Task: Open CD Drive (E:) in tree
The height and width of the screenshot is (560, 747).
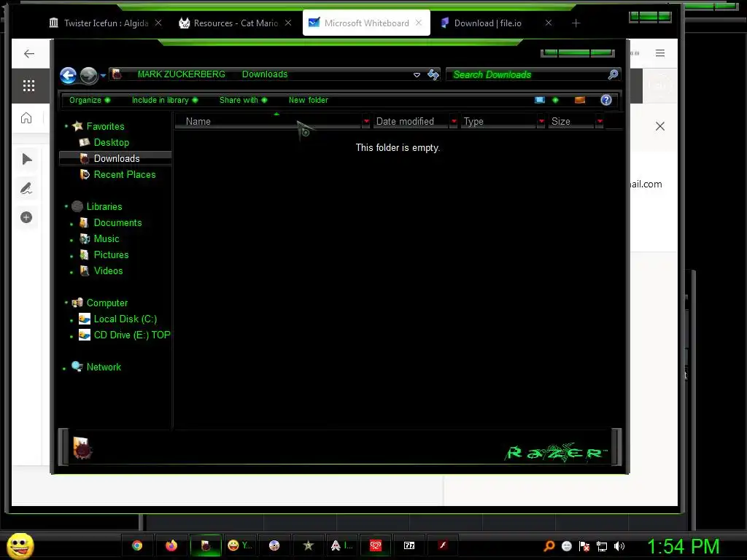Action: pos(131,335)
